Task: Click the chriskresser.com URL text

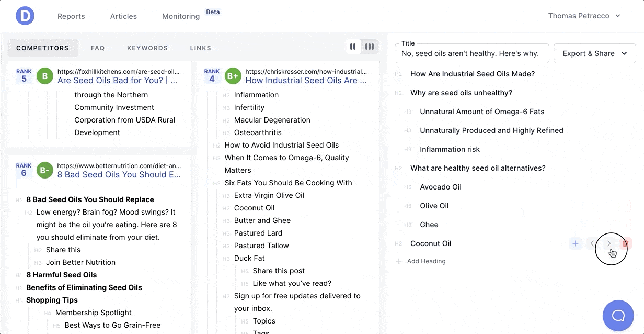Action: coord(306,71)
